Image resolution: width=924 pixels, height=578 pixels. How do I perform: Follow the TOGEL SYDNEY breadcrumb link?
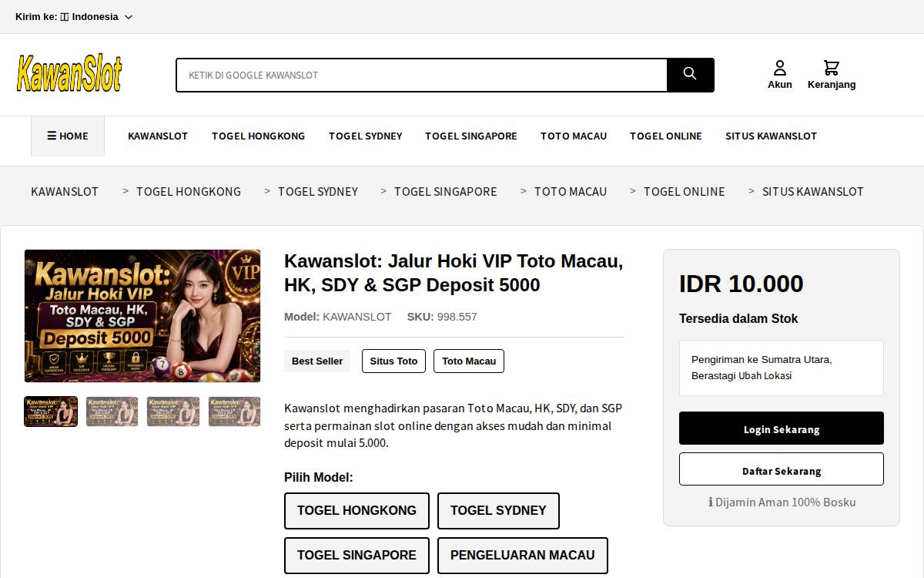pyautogui.click(x=318, y=191)
